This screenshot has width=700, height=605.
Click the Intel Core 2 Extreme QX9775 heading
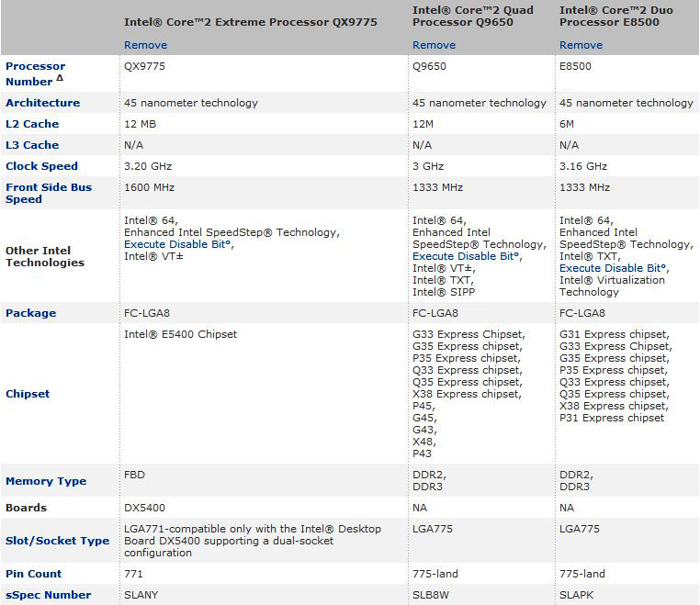(251, 22)
